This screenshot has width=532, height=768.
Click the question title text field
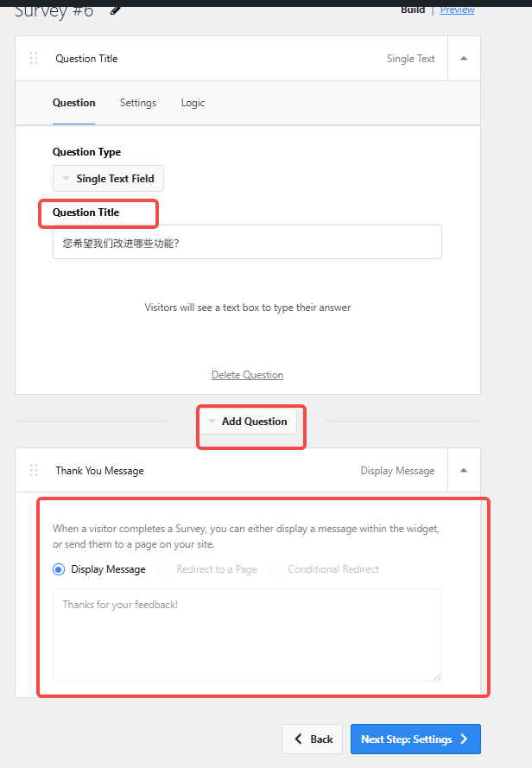(247, 243)
